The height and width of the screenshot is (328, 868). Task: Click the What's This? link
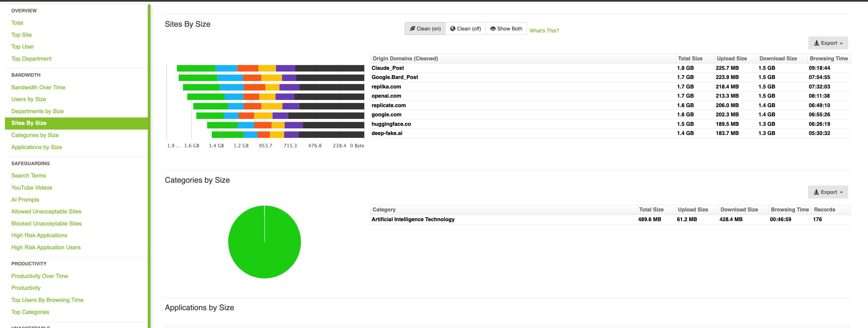(544, 30)
